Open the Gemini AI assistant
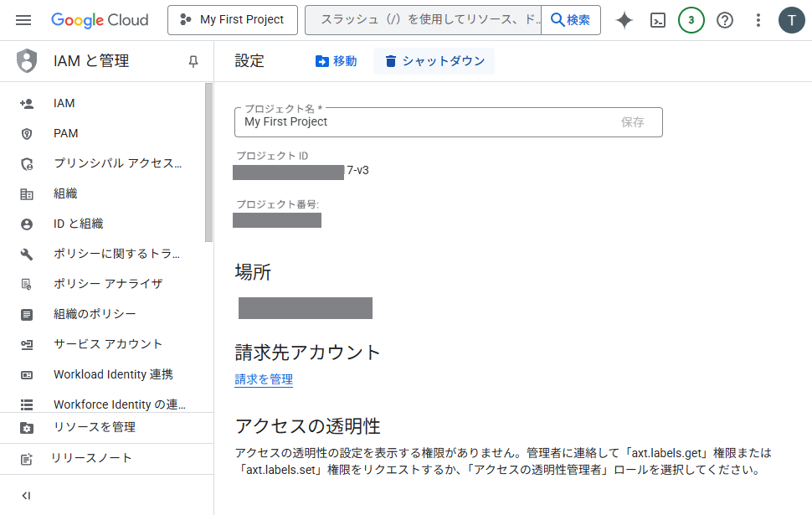 (x=624, y=19)
